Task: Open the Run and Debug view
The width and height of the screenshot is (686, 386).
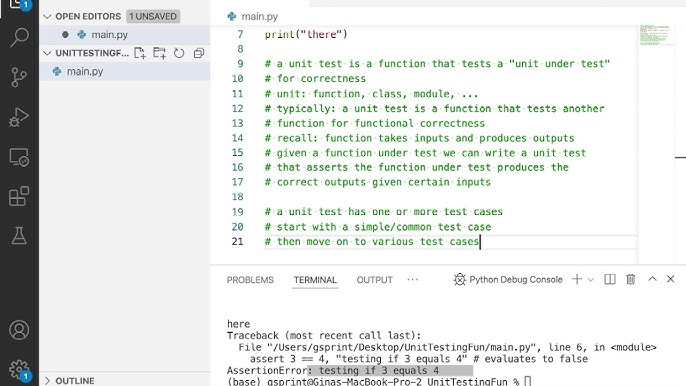Action: pyautogui.click(x=19, y=117)
